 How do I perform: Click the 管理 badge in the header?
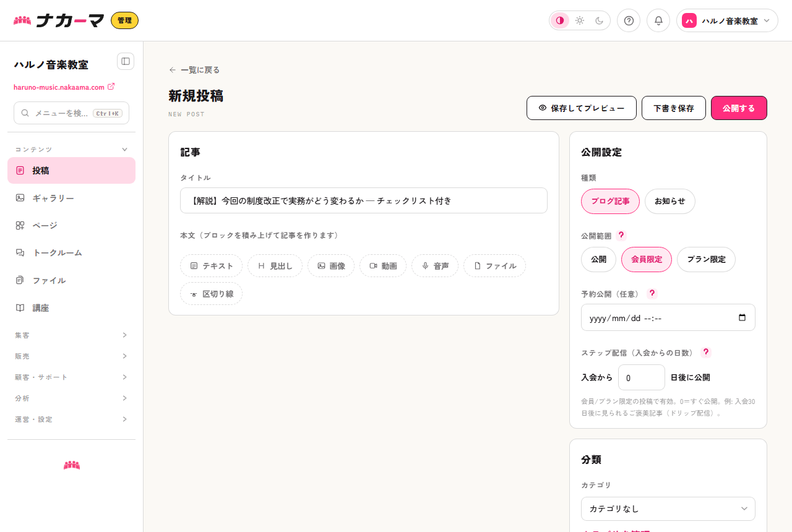tap(124, 20)
